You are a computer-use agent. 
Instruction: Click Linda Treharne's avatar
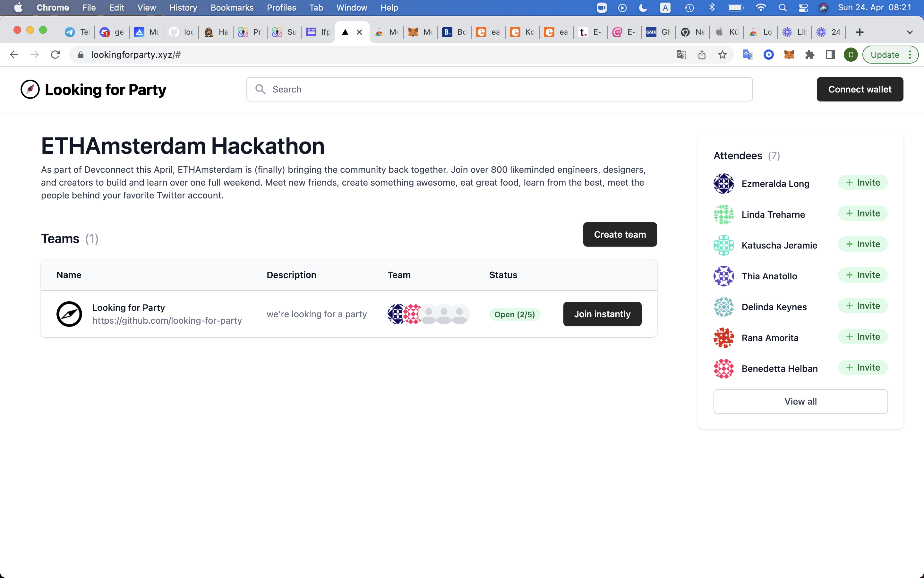point(723,215)
